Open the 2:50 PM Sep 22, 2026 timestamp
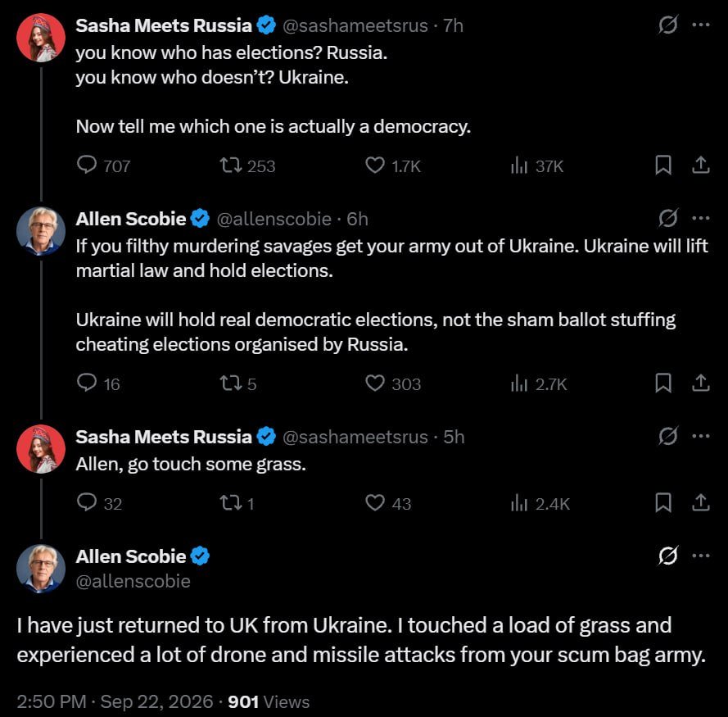This screenshot has width=728, height=717. [115, 701]
